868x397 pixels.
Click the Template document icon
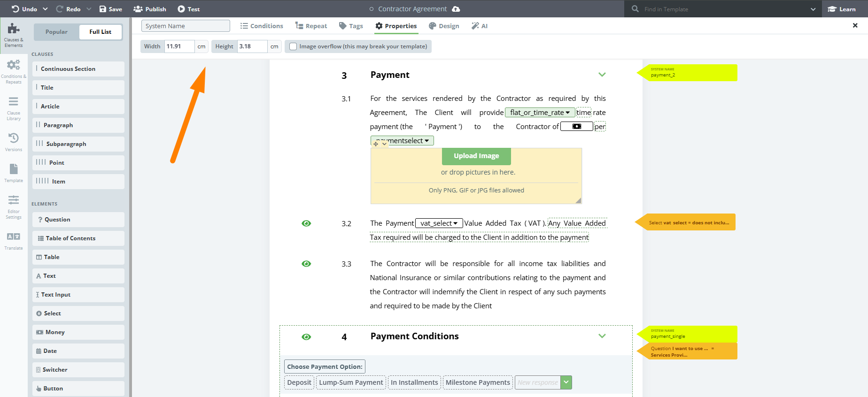[14, 173]
